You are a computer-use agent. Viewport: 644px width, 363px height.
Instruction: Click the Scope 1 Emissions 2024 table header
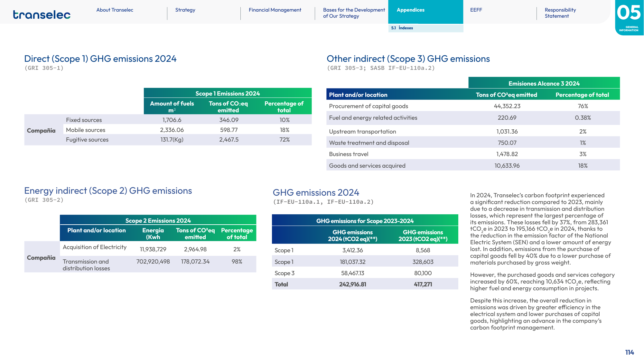coord(228,93)
